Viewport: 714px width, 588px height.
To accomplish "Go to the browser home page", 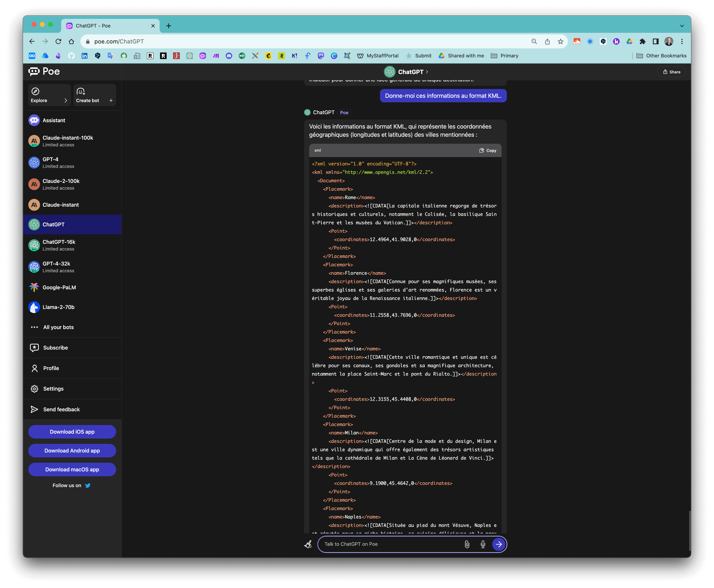I will pyautogui.click(x=71, y=41).
